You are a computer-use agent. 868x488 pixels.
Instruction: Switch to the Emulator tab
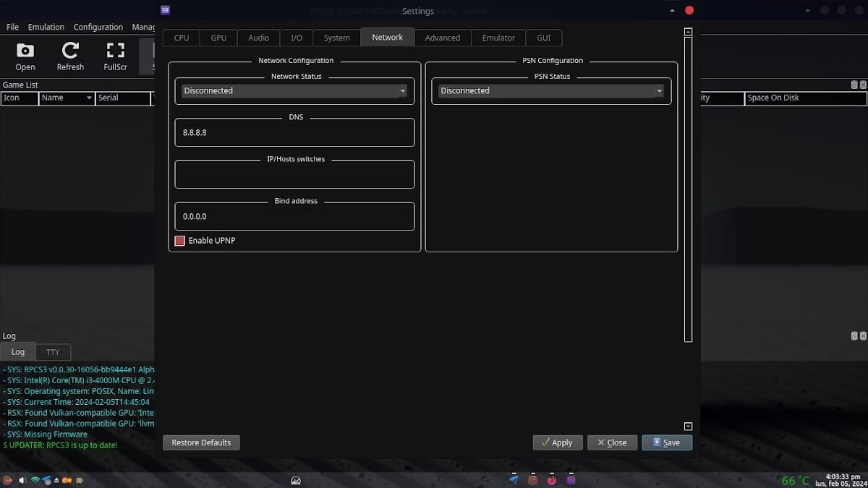pos(498,38)
